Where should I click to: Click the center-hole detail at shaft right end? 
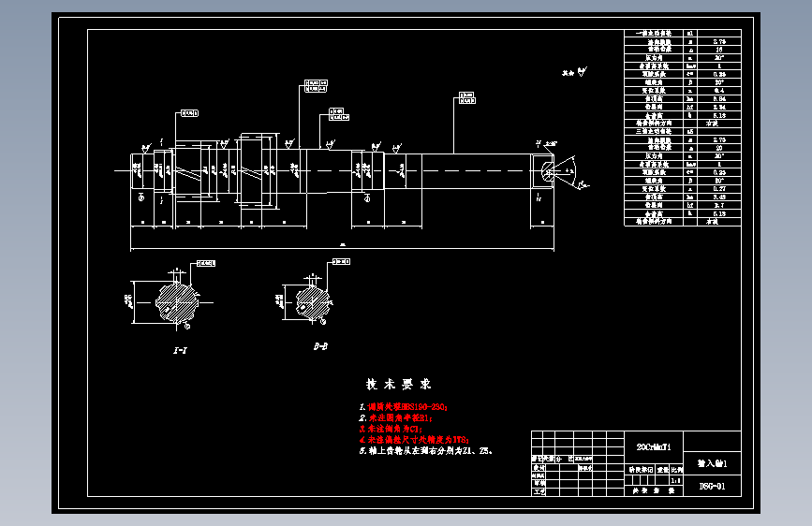coord(548,171)
